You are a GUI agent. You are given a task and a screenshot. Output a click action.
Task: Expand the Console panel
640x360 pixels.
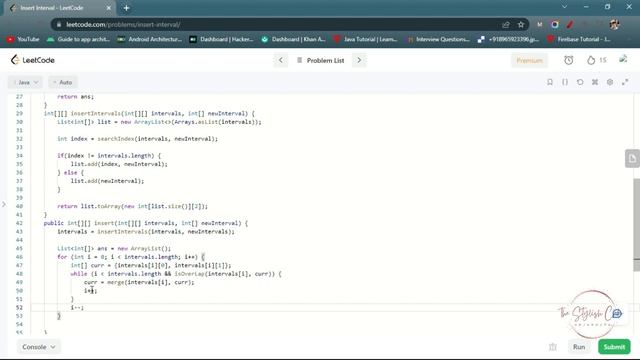tap(39, 347)
